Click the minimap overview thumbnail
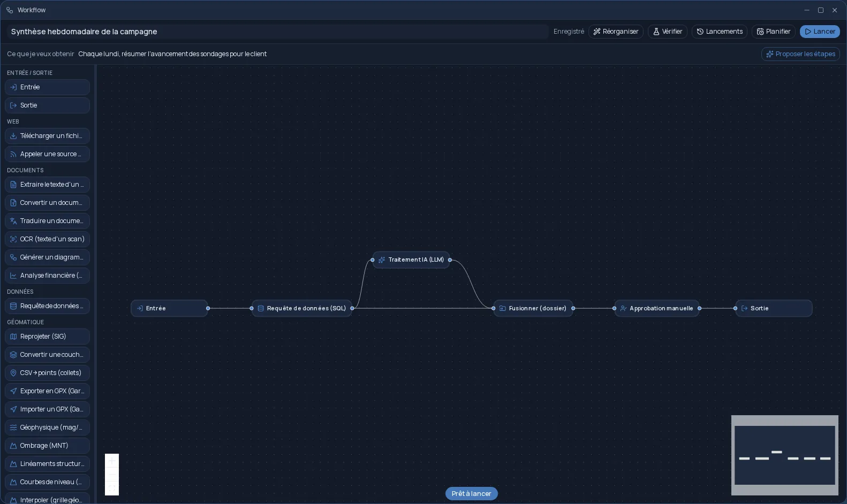The image size is (847, 504). click(785, 455)
